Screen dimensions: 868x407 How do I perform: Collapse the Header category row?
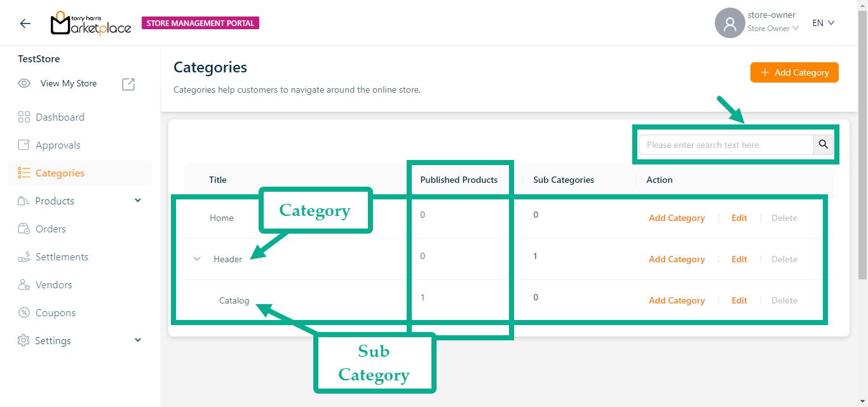[x=197, y=259]
